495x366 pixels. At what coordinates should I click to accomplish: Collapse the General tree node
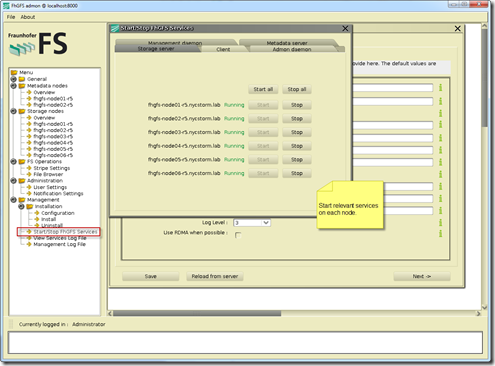pos(14,79)
